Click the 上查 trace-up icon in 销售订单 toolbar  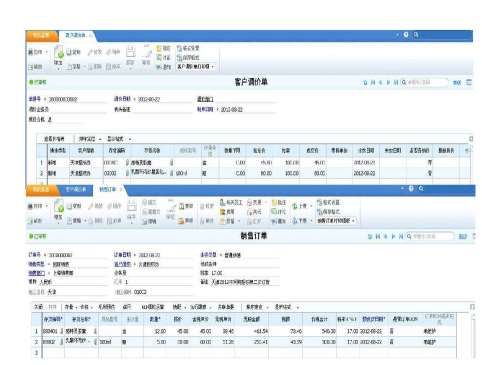point(295,206)
